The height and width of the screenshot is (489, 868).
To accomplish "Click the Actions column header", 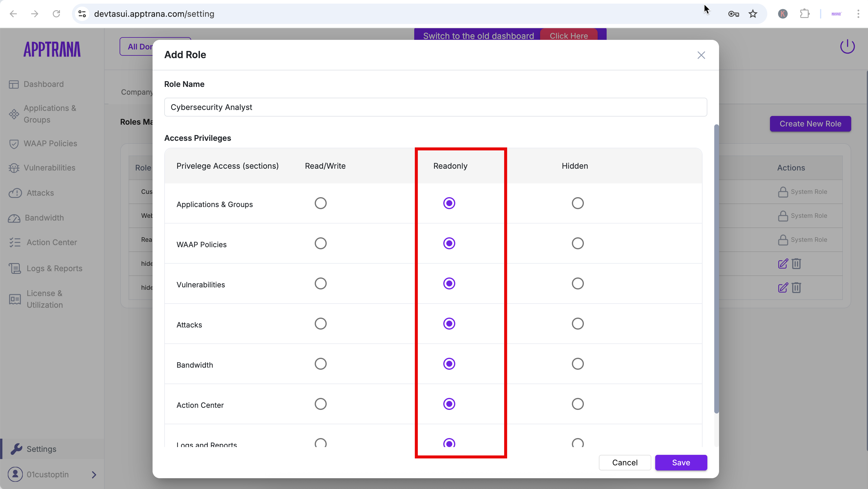I will click(791, 168).
